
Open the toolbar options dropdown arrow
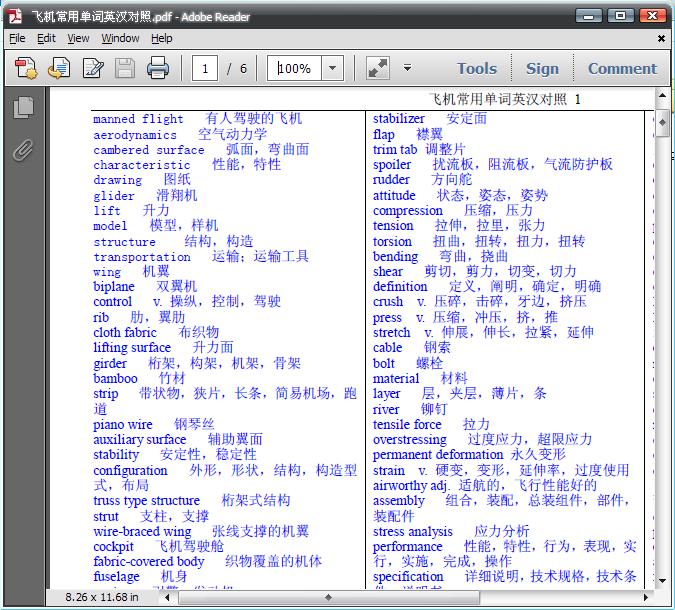click(407, 68)
